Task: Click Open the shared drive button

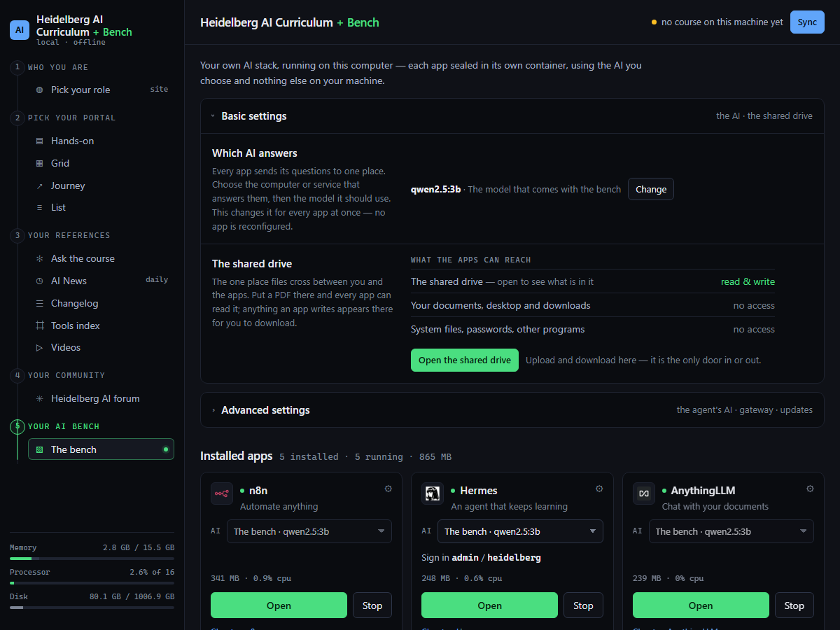Action: click(465, 360)
